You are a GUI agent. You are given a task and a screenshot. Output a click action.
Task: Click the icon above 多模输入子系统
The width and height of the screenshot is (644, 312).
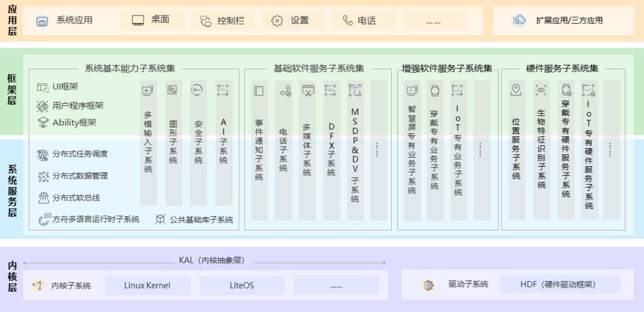click(x=147, y=90)
